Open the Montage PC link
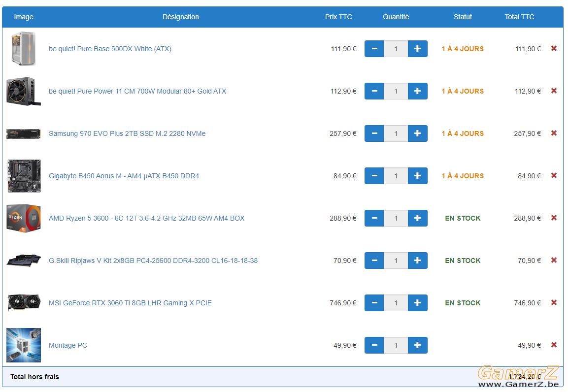This screenshot has height=392, width=569. [68, 346]
